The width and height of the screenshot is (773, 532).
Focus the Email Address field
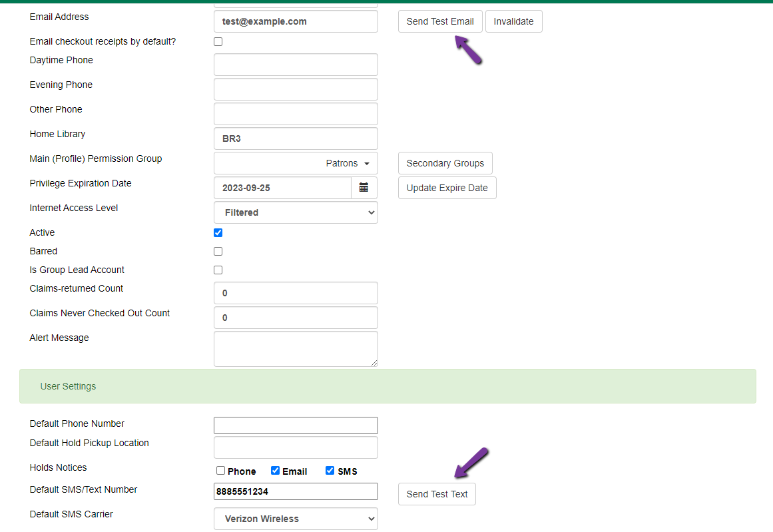click(x=296, y=22)
